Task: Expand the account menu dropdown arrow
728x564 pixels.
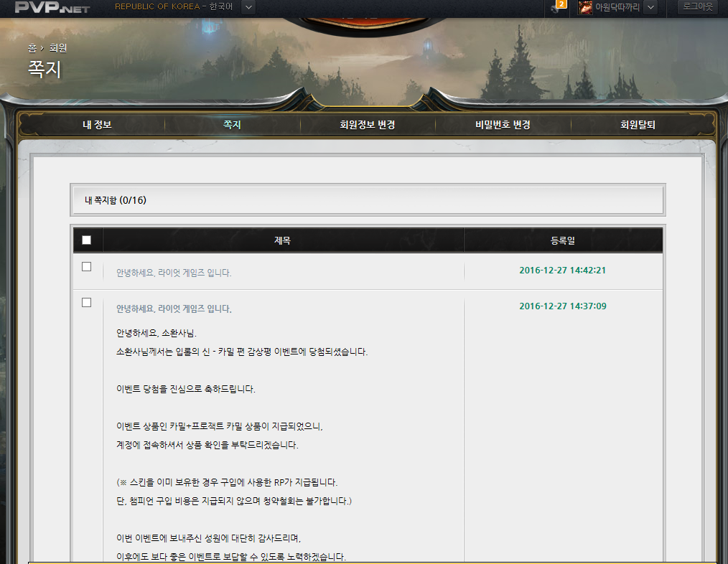Action: tap(650, 7)
